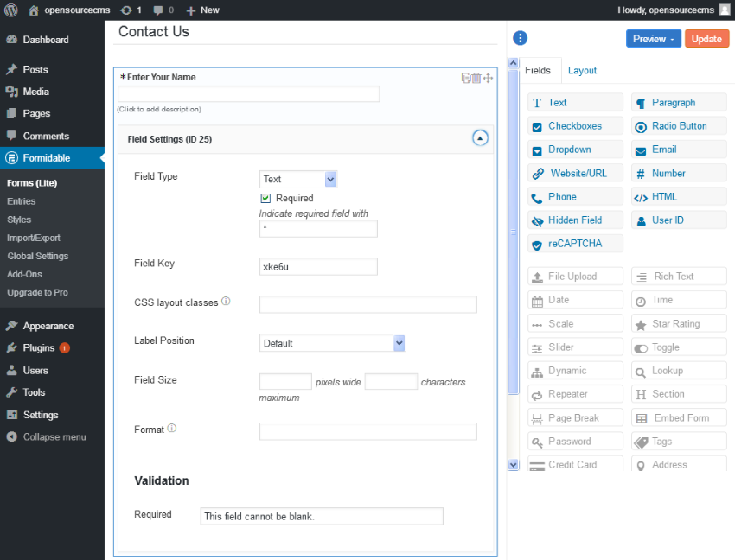Open the WordPress logo menu
The image size is (735, 560).
tap(10, 10)
